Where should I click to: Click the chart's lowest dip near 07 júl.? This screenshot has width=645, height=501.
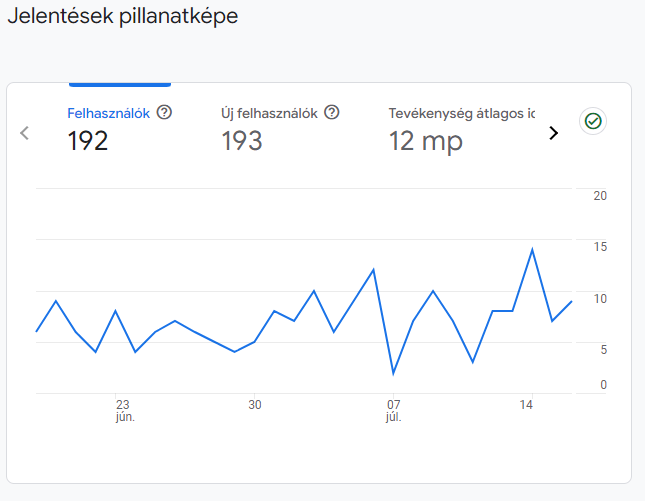(x=393, y=374)
